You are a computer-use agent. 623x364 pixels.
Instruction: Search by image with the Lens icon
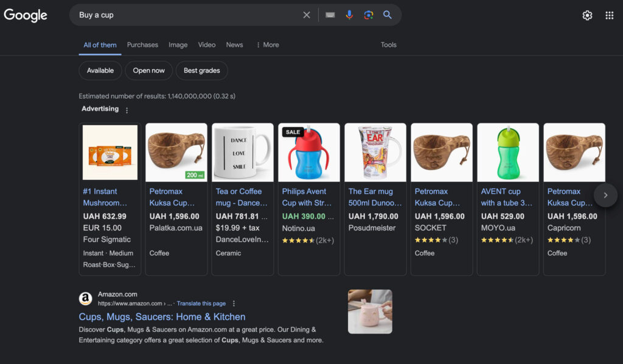[x=368, y=15]
